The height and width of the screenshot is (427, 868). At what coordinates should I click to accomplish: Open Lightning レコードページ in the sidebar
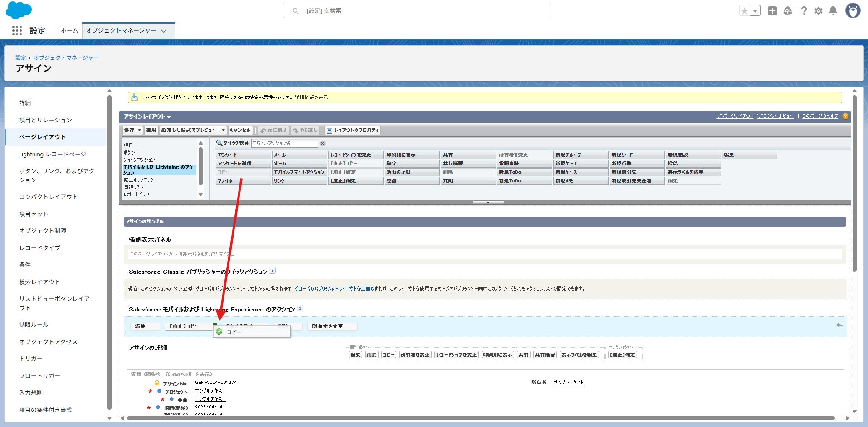(x=53, y=154)
